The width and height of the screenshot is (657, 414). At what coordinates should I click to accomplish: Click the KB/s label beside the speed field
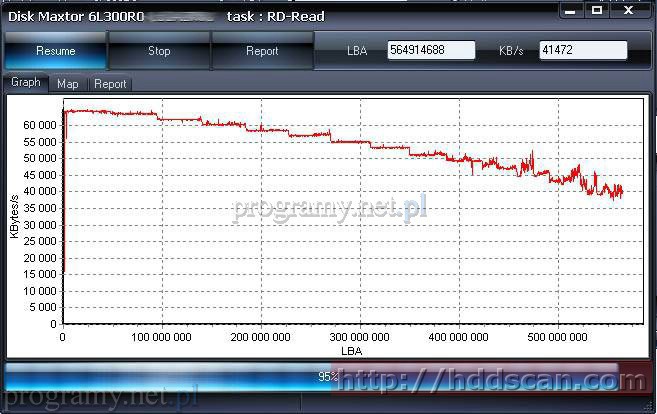point(512,51)
